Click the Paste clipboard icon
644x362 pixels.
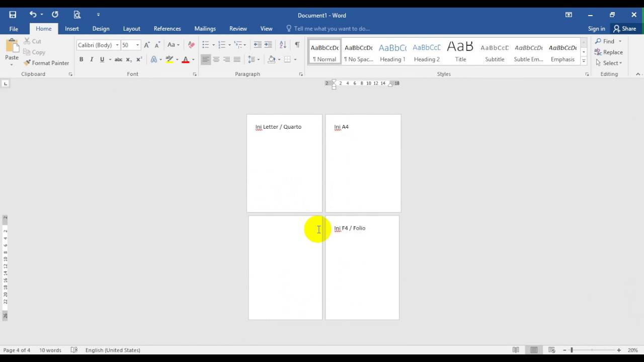click(x=12, y=46)
